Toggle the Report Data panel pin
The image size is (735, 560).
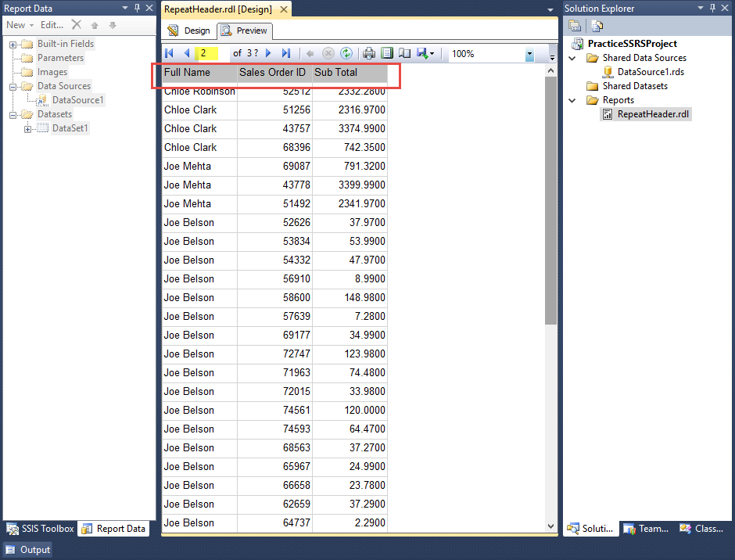click(x=135, y=8)
